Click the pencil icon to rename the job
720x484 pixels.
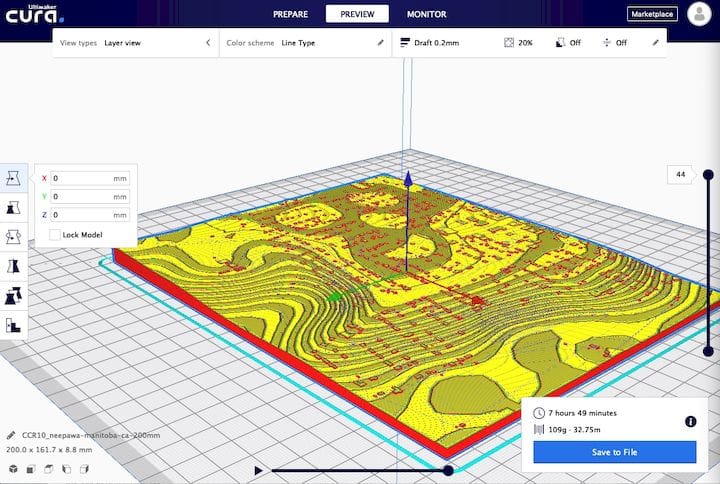pyautogui.click(x=10, y=436)
